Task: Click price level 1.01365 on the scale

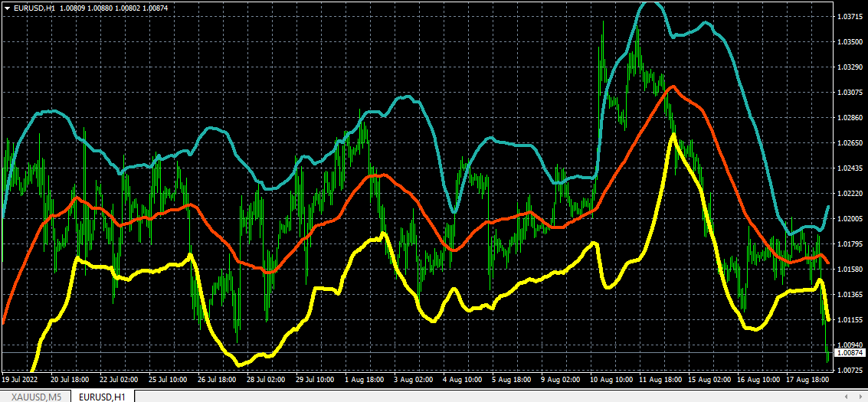Action: [851, 294]
